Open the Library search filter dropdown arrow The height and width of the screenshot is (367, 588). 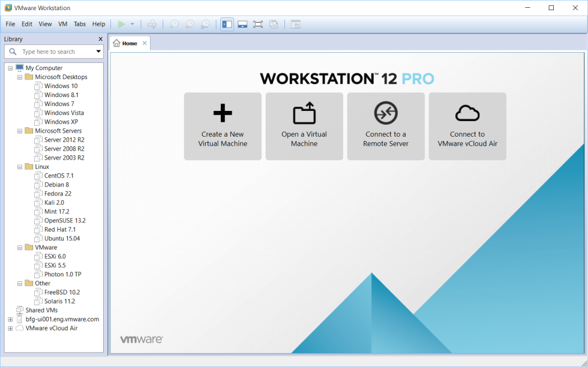click(98, 52)
